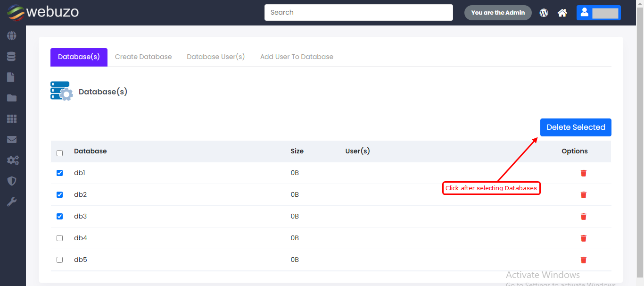Click trash icon for db4 row
Viewport: 644px width, 286px height.
pos(583,238)
